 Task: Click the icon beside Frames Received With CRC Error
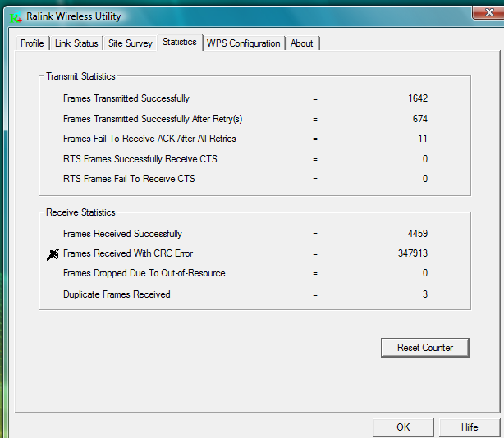click(x=53, y=254)
